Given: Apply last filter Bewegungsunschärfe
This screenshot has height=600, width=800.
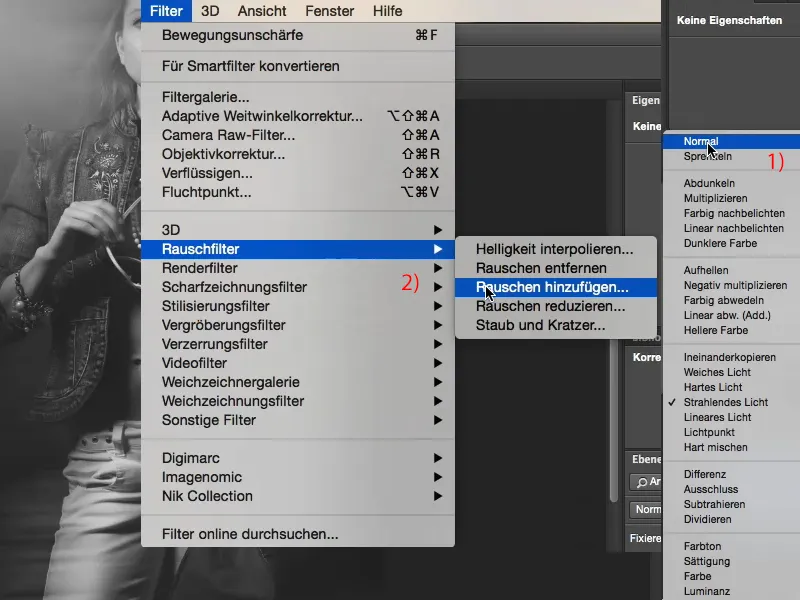Looking at the screenshot, I should point(298,35).
